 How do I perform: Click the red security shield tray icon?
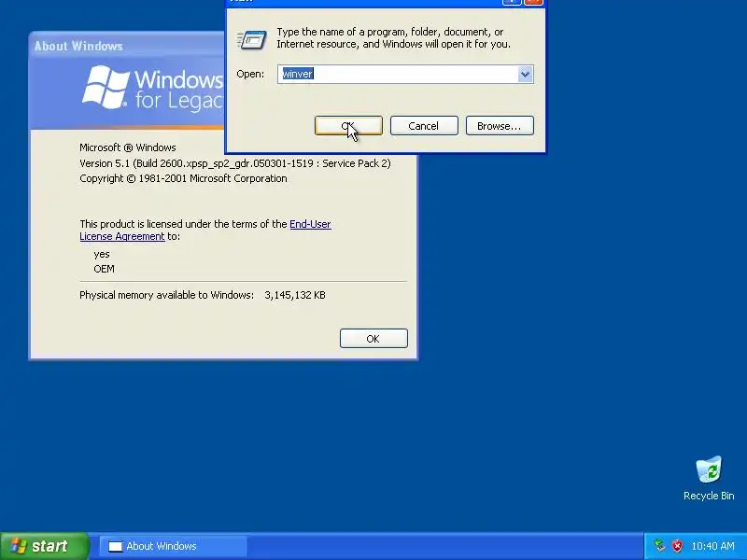pyautogui.click(x=677, y=546)
